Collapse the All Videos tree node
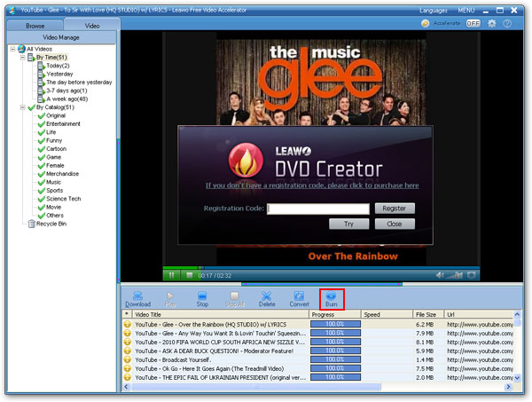This screenshot has width=532, height=402. coord(12,49)
